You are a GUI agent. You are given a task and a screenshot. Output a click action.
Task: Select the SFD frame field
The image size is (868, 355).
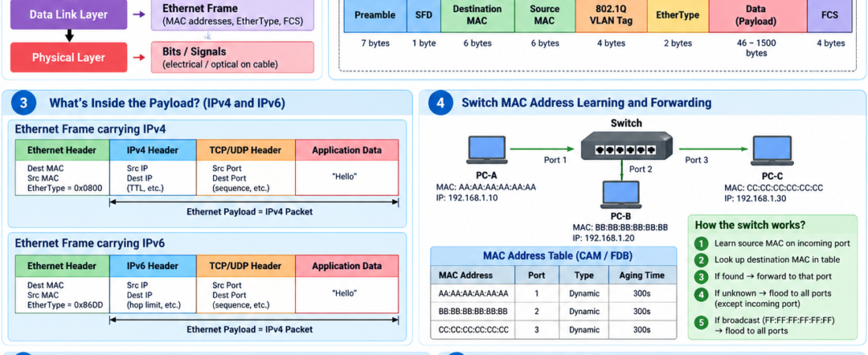(424, 16)
